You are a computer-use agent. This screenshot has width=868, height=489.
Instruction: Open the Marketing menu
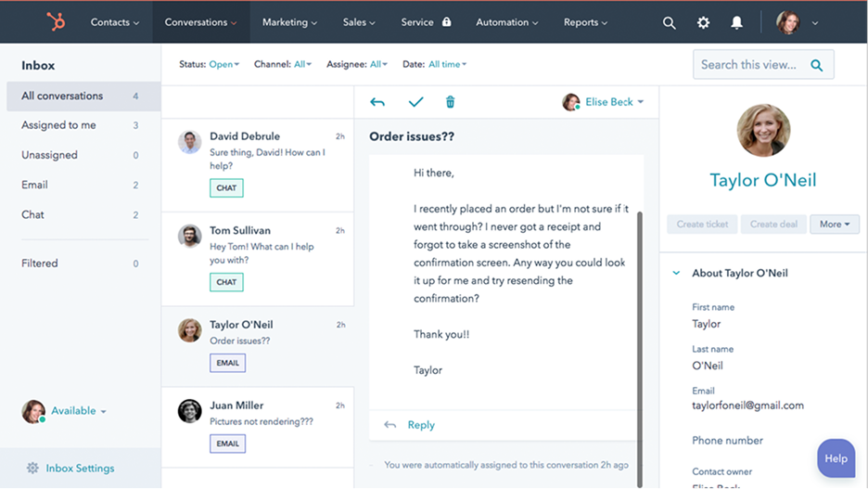click(x=289, y=22)
